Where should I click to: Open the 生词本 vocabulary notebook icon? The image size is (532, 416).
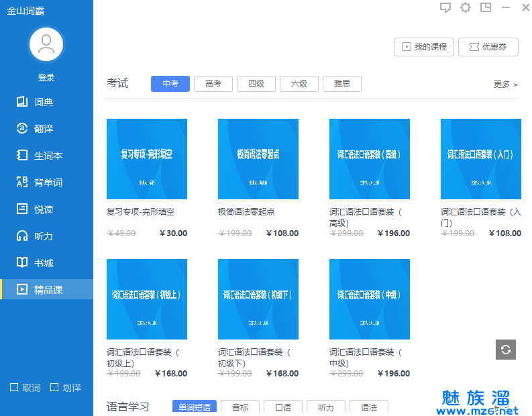(x=22, y=156)
